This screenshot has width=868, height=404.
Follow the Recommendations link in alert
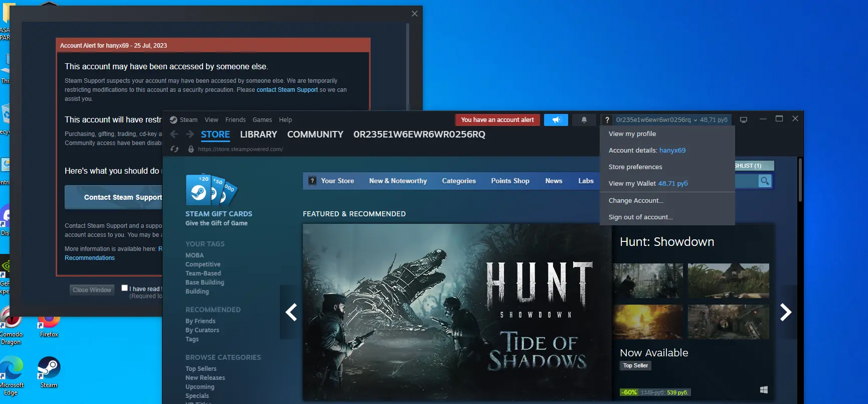point(90,258)
